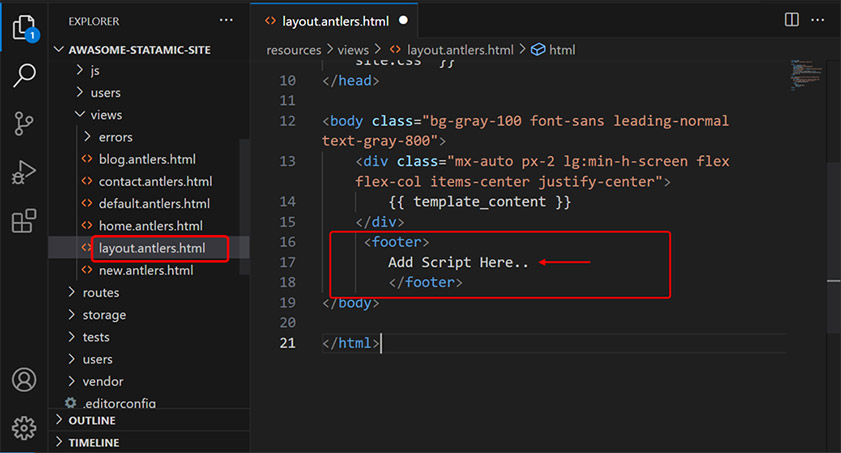Click line number 12 in the gutter
Viewport: 841px width, 453px height.
(x=287, y=121)
